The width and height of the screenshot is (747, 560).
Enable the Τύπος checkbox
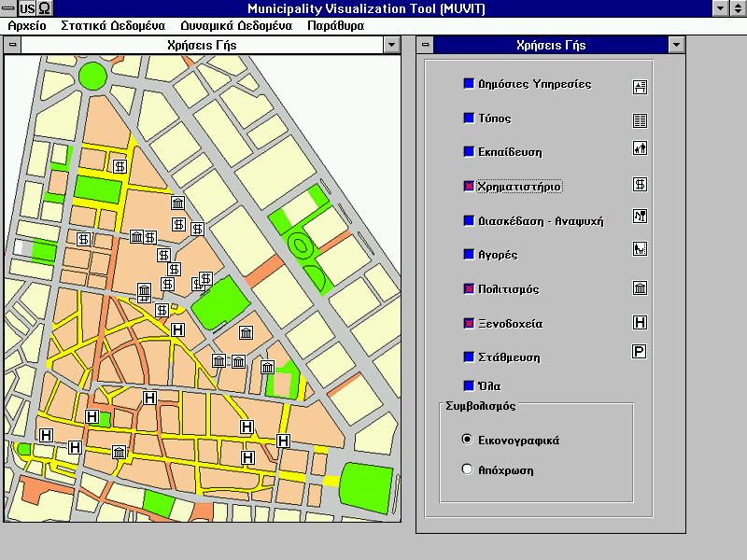(469, 118)
